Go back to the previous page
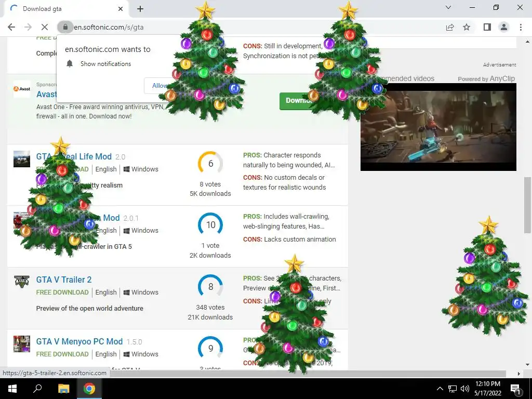 pos(11,27)
